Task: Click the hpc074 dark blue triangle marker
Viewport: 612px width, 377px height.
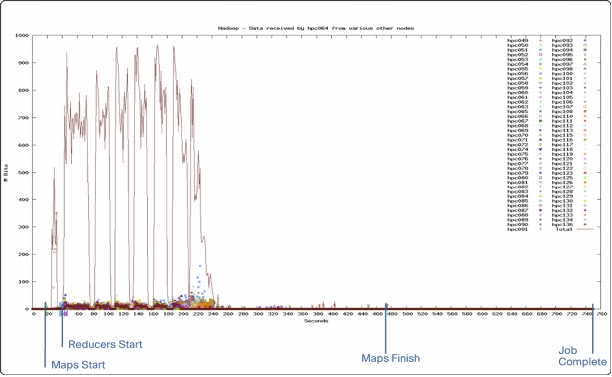Action: pyautogui.click(x=541, y=149)
